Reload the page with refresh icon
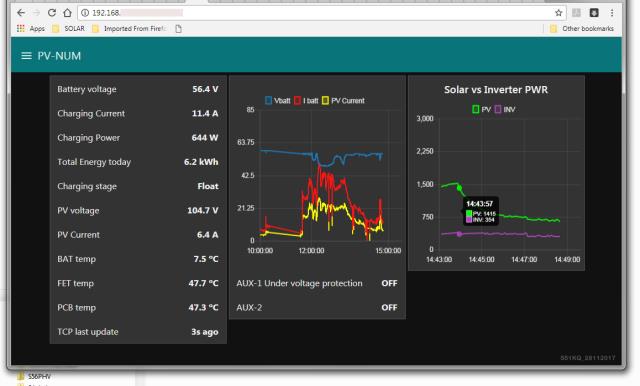The width and height of the screenshot is (640, 386). (x=52, y=13)
